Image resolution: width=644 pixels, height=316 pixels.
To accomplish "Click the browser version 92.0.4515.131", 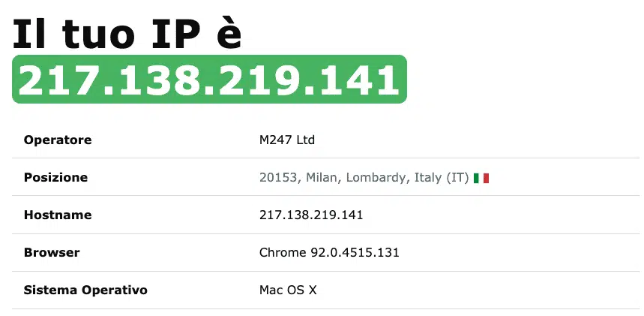I will pyautogui.click(x=355, y=252).
